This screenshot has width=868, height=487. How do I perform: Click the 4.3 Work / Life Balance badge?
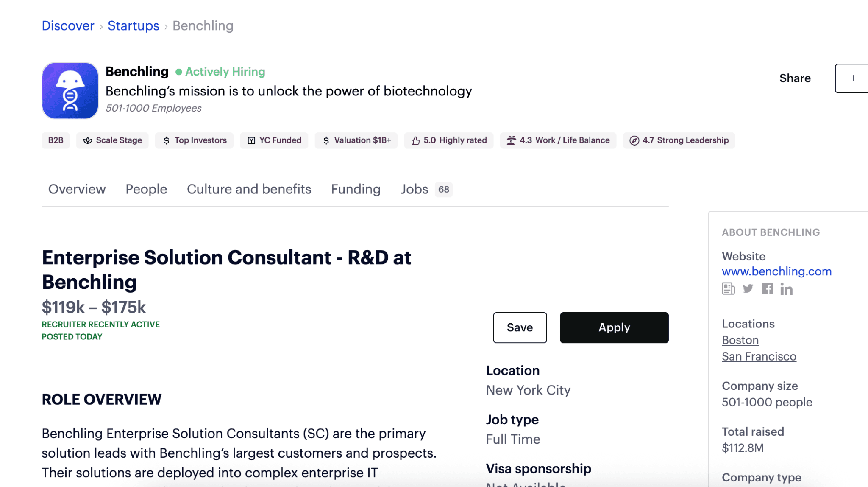tap(558, 140)
